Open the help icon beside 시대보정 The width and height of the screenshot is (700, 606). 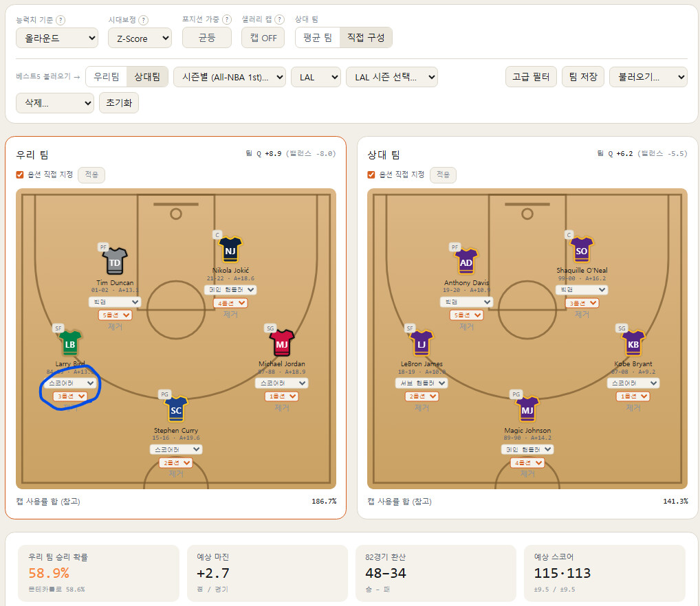click(x=143, y=20)
